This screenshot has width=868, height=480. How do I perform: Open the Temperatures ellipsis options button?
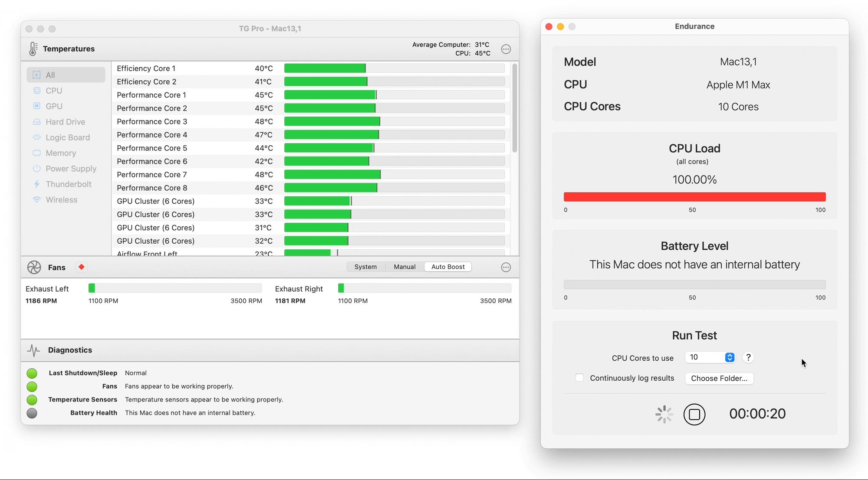point(506,49)
